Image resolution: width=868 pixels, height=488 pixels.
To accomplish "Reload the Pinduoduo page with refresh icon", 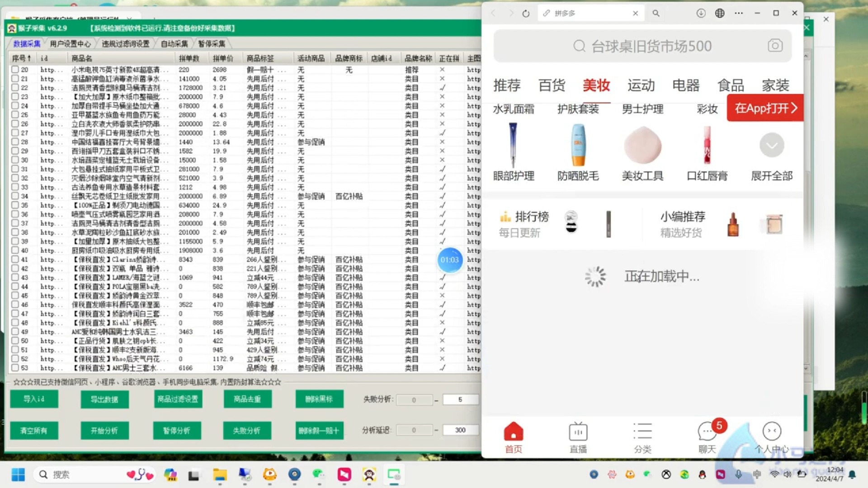I will (x=526, y=14).
